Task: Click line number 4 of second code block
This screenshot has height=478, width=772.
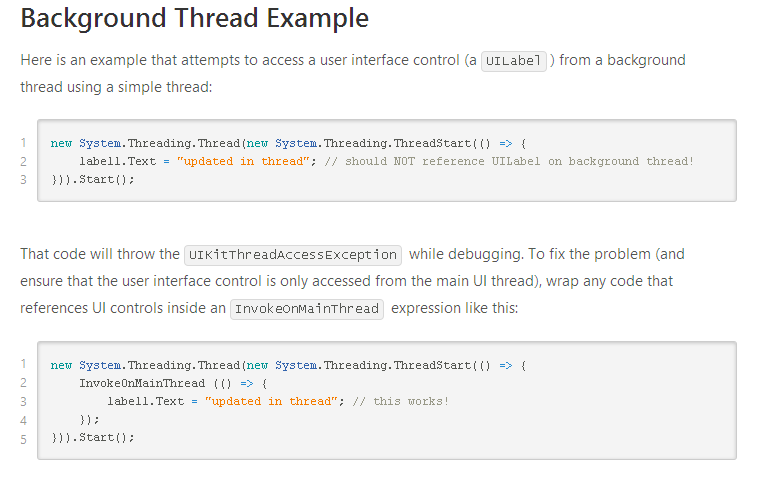Action: pos(23,420)
